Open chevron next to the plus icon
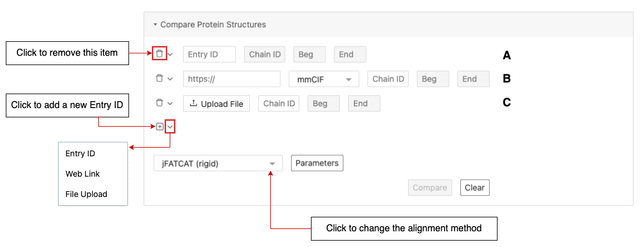Image resolution: width=644 pixels, height=247 pixels. tap(170, 127)
